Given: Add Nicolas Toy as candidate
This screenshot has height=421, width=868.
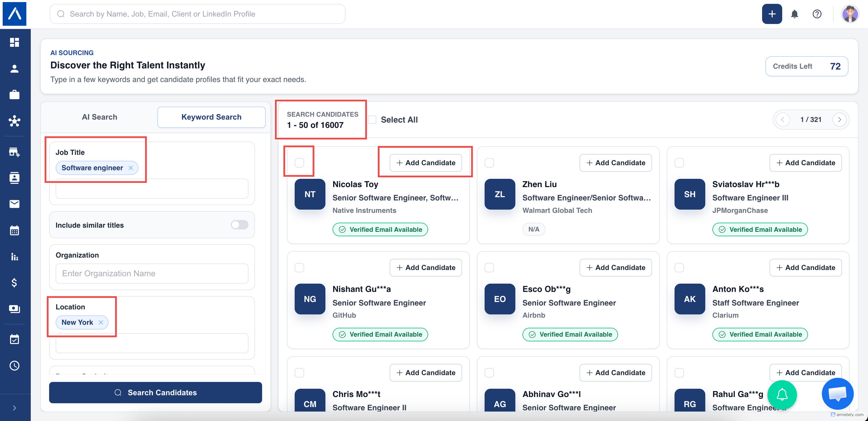Looking at the screenshot, I should [426, 163].
